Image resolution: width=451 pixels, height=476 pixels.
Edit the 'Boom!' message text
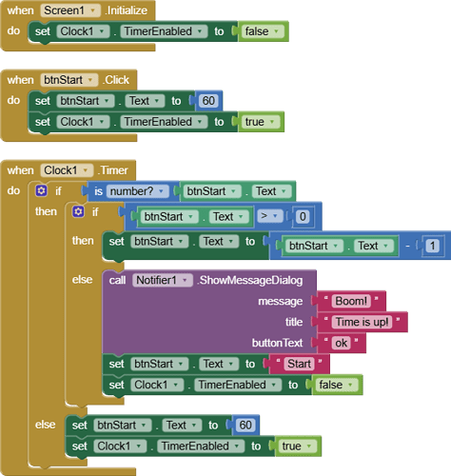pos(351,301)
